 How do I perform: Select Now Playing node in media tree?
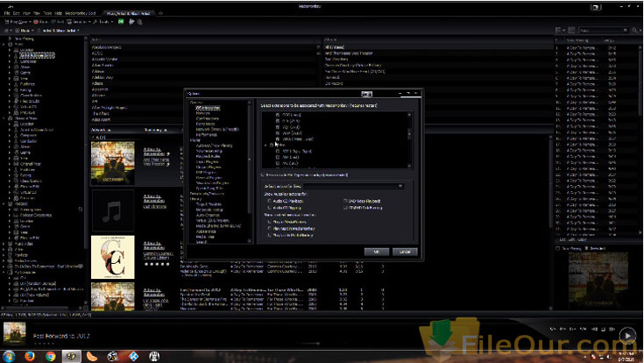24,39
